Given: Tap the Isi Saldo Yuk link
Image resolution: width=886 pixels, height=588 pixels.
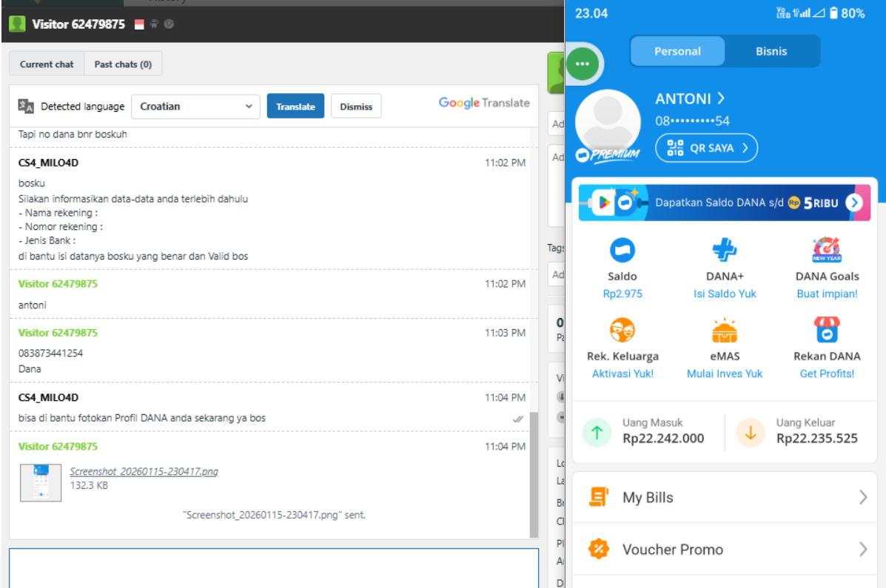Looking at the screenshot, I should [x=725, y=294].
